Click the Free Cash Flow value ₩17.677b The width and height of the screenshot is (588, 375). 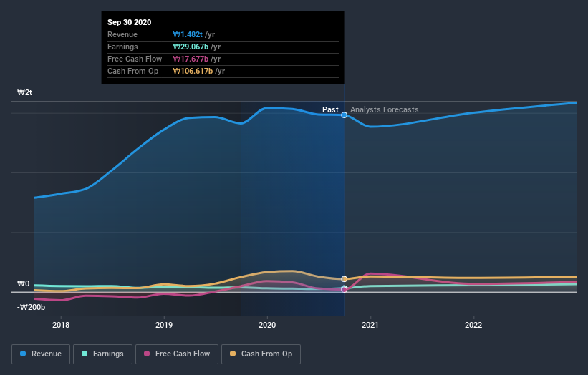(x=191, y=59)
